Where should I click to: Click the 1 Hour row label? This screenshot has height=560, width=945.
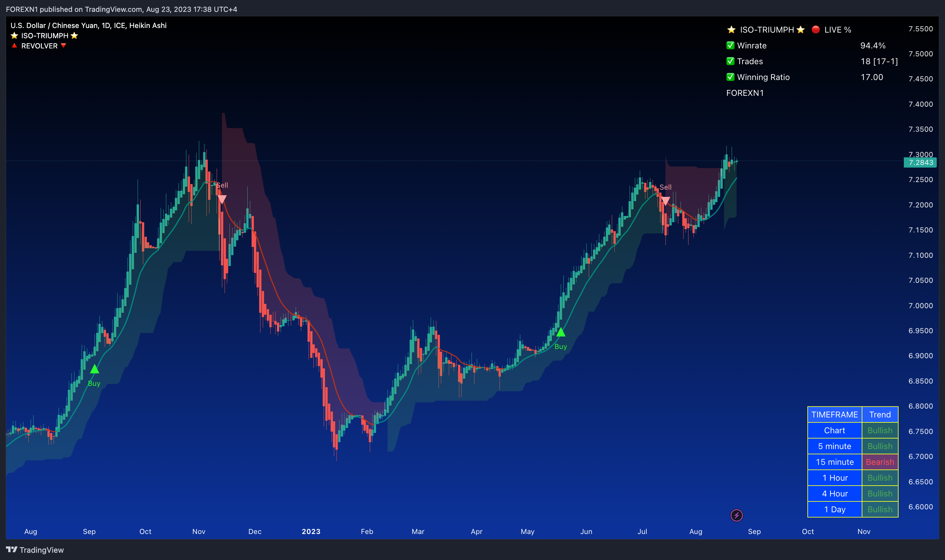click(834, 478)
